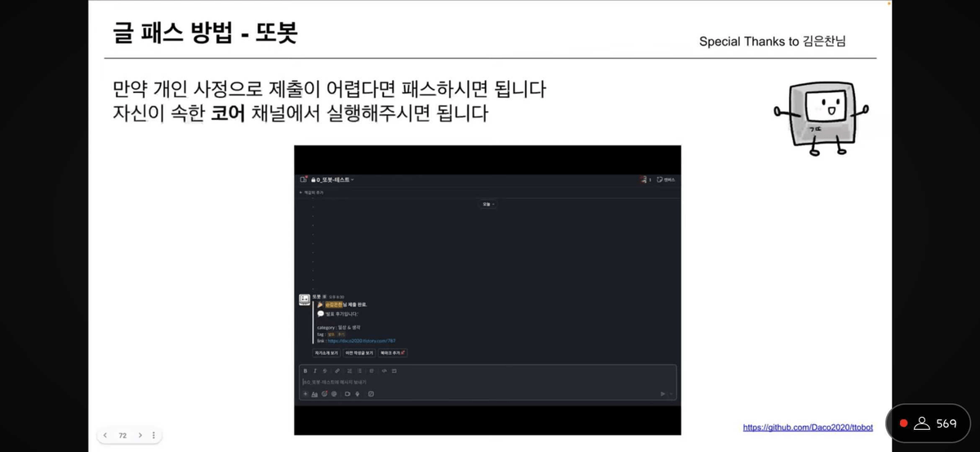Image resolution: width=980 pixels, height=452 pixels.
Task: Click the code block icon in composer
Action: point(394,371)
